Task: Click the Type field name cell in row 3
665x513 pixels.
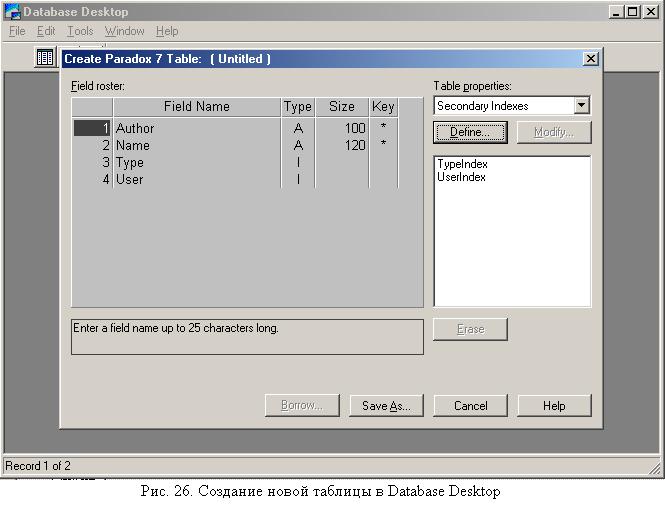Action: 197,162
